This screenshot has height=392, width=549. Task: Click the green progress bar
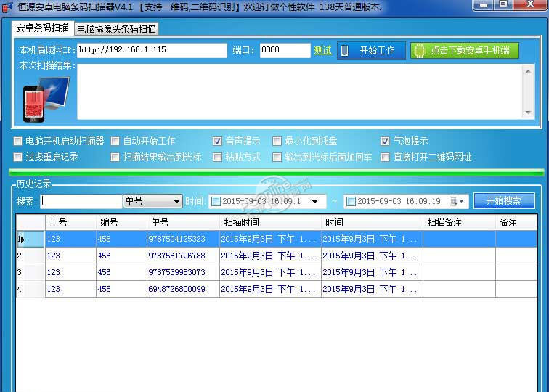tap(274, 173)
